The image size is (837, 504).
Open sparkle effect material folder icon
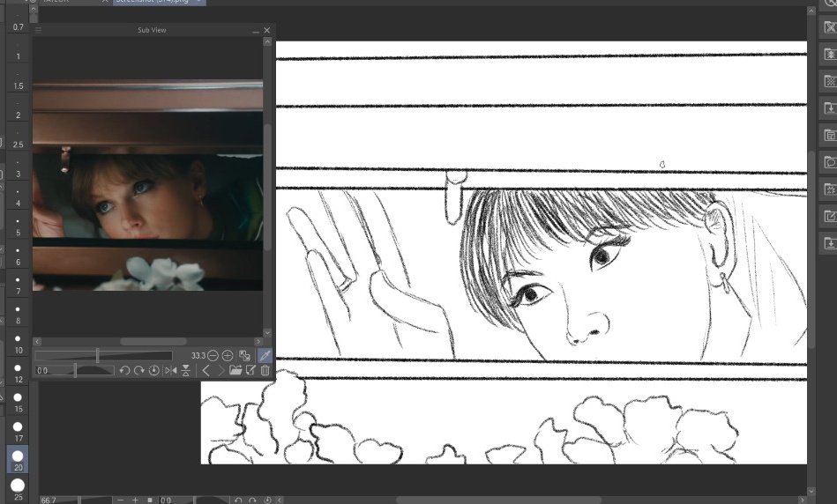coord(830,189)
